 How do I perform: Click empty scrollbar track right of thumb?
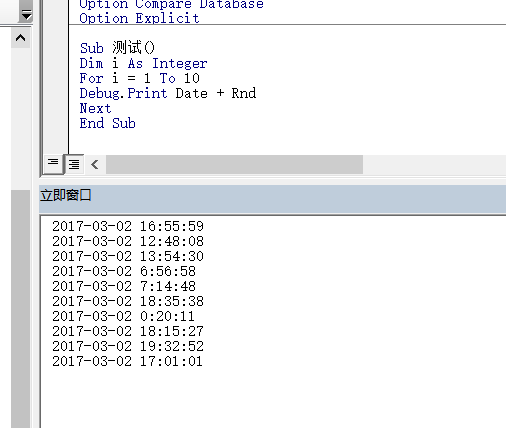(434, 164)
